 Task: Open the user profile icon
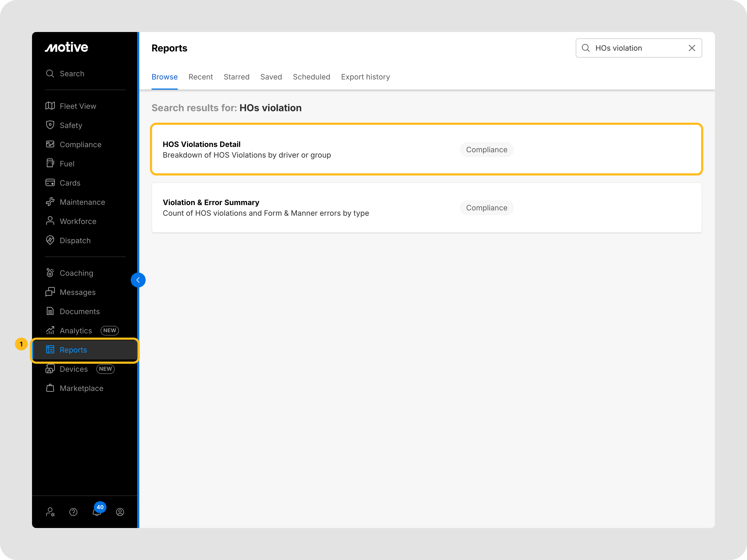point(120,512)
